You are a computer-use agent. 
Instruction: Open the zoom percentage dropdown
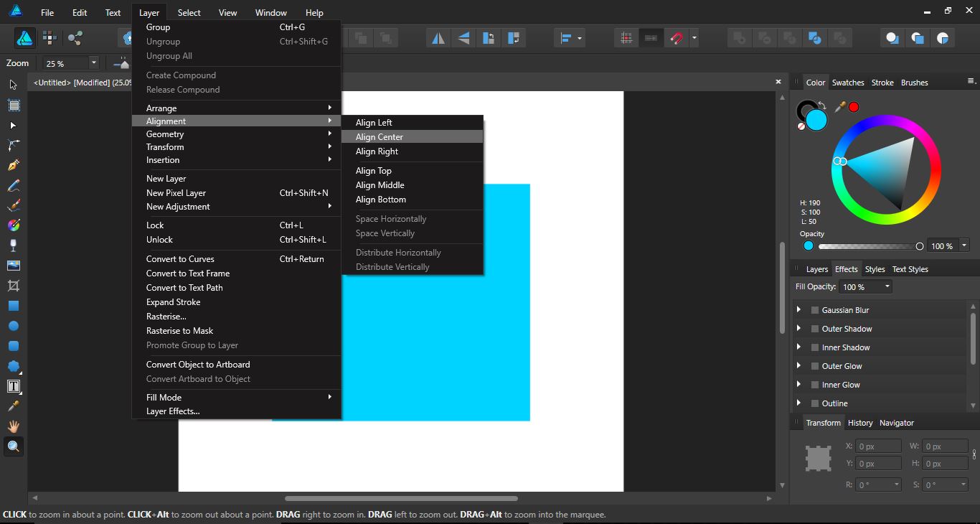(93, 63)
